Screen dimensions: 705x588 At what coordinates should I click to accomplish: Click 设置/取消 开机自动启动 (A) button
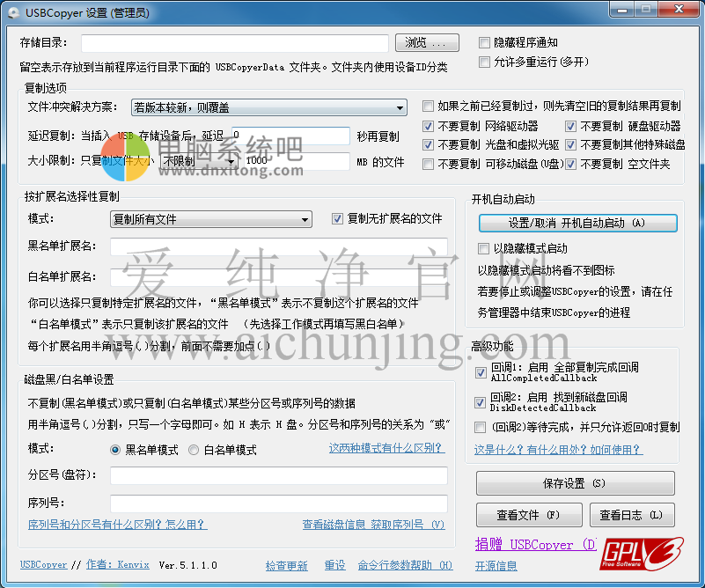(577, 223)
